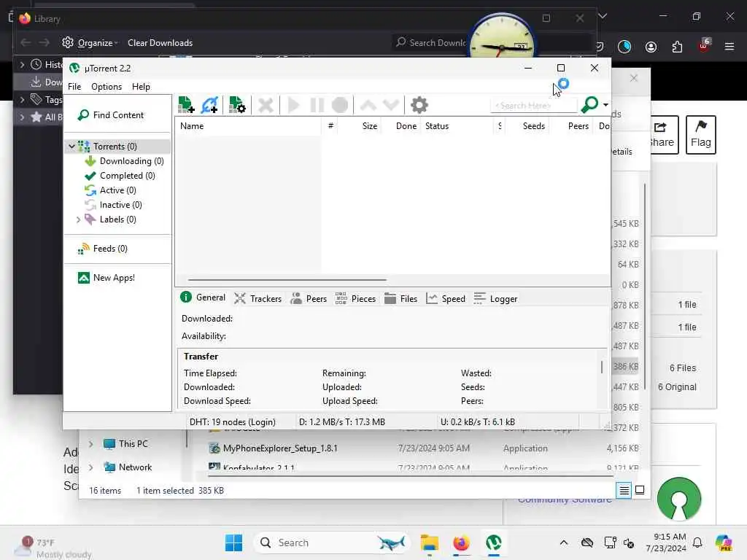Switch Explorer to large icons view
This screenshot has width=747, height=560.
[640, 490]
